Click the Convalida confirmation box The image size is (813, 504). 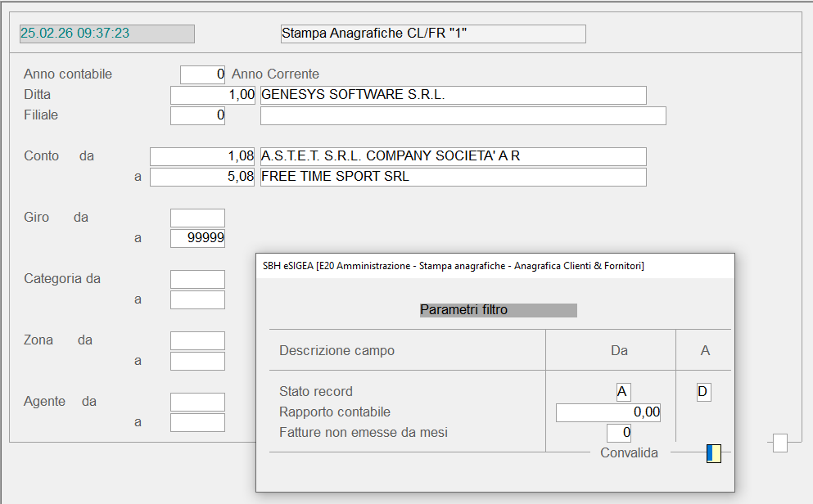[714, 453]
